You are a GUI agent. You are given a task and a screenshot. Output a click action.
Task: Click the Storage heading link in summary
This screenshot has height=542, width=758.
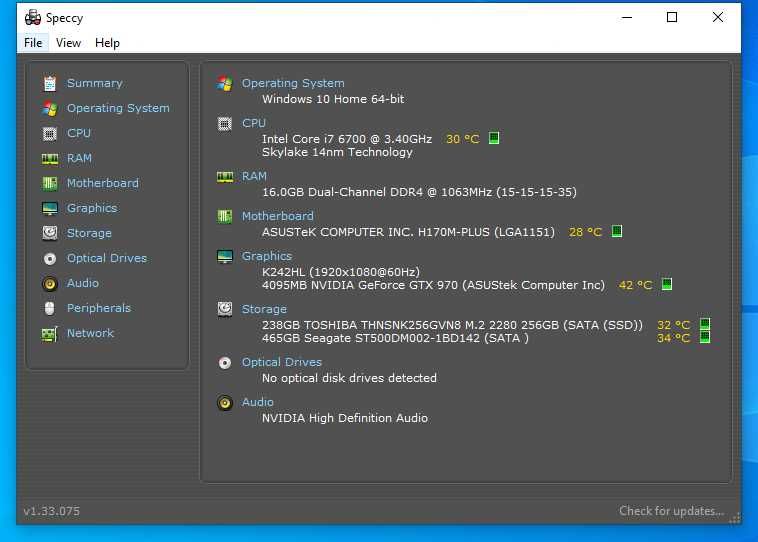tap(264, 309)
